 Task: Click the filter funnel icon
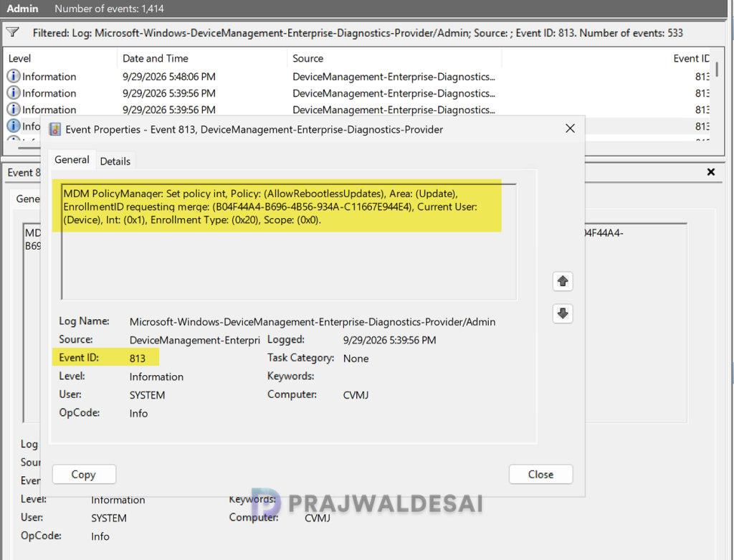pos(13,32)
